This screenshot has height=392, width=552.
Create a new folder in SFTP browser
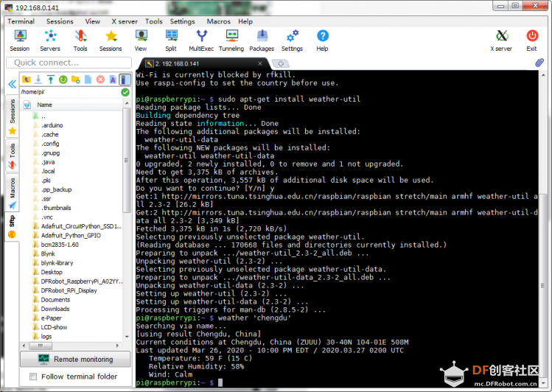[x=75, y=80]
